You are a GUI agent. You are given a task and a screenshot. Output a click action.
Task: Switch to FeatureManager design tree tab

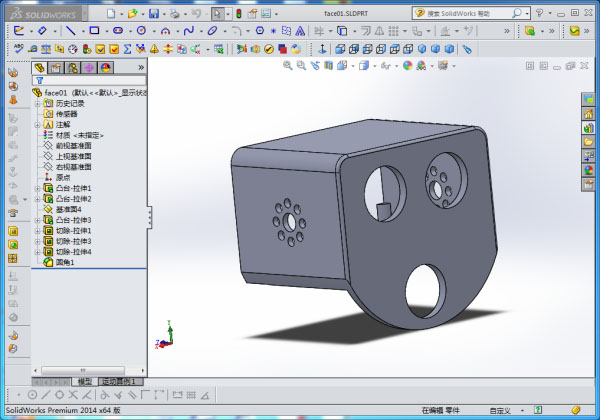pyautogui.click(x=39, y=68)
